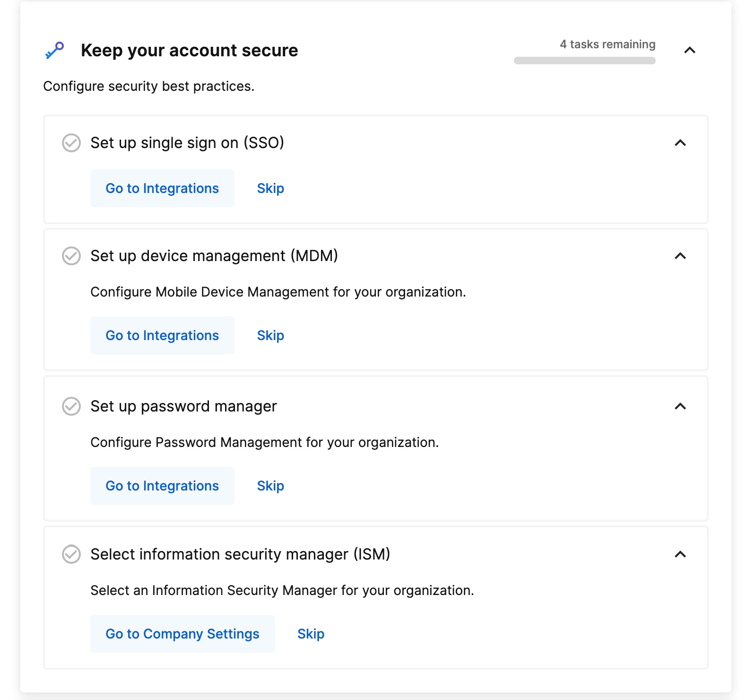Skip the single sign on task

tap(270, 188)
